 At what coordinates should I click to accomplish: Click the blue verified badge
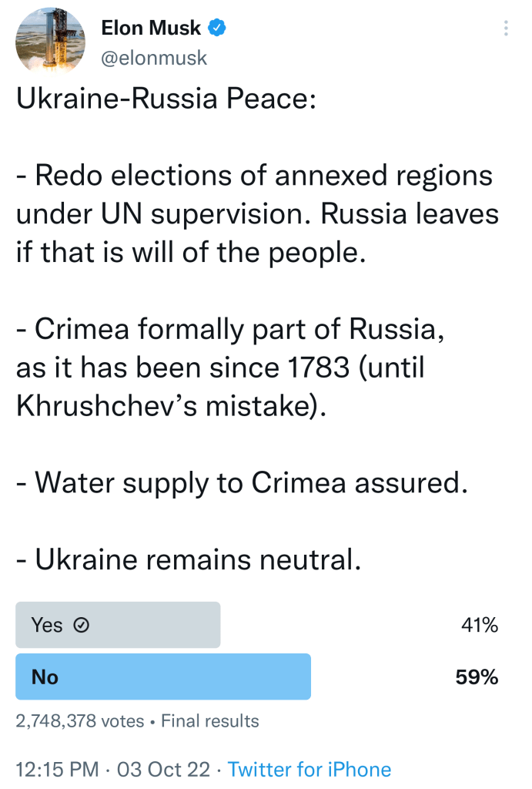click(x=217, y=29)
